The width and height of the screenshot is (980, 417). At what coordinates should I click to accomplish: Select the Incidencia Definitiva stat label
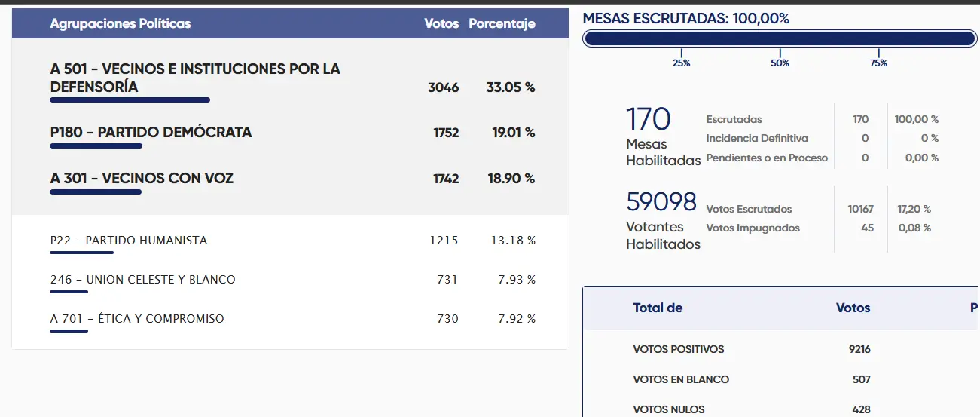coord(757,139)
